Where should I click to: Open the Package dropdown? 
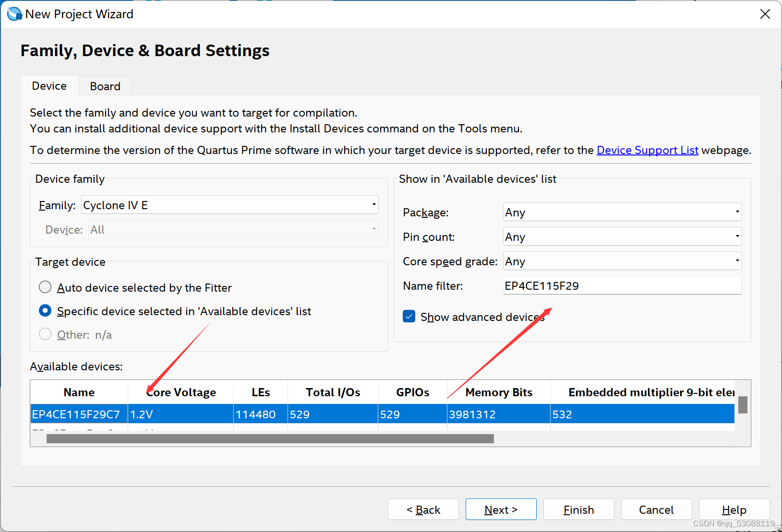tap(622, 212)
